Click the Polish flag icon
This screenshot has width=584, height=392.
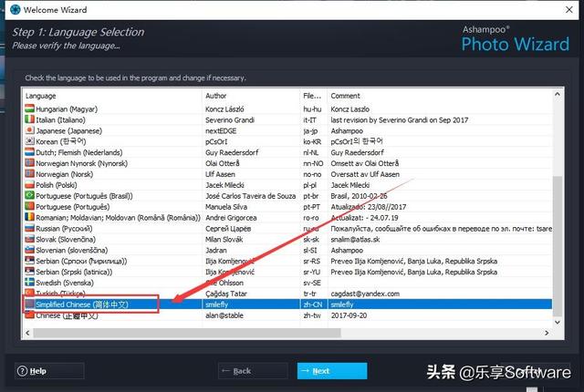29,185
